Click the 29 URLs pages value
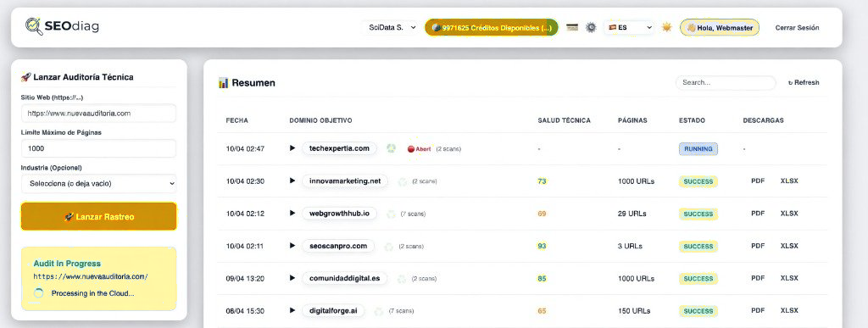Viewport: 868px width, 328px height. coord(632,214)
